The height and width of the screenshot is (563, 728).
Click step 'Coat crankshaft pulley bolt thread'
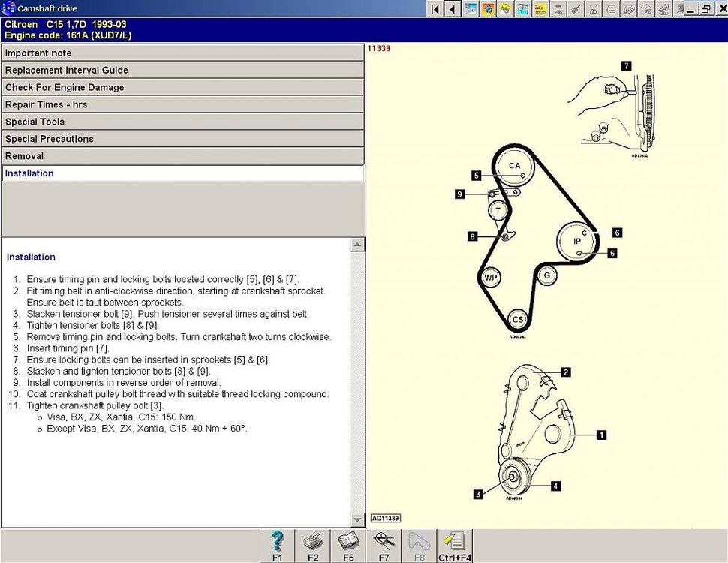click(178, 394)
